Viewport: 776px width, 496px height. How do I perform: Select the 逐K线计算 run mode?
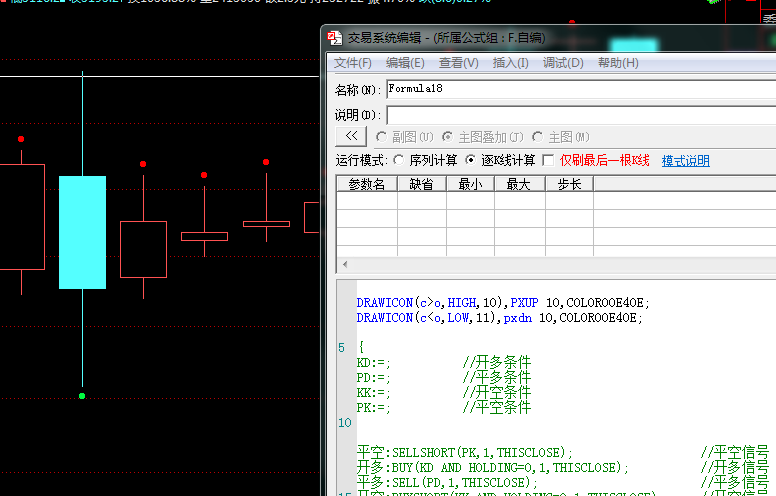[471, 160]
